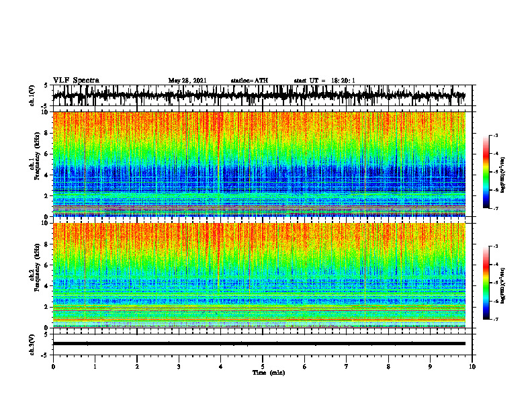Viewport: 532px width, 411px height.
Task: Click the "-7" label of ch.2 color scale
Action: (x=495, y=320)
